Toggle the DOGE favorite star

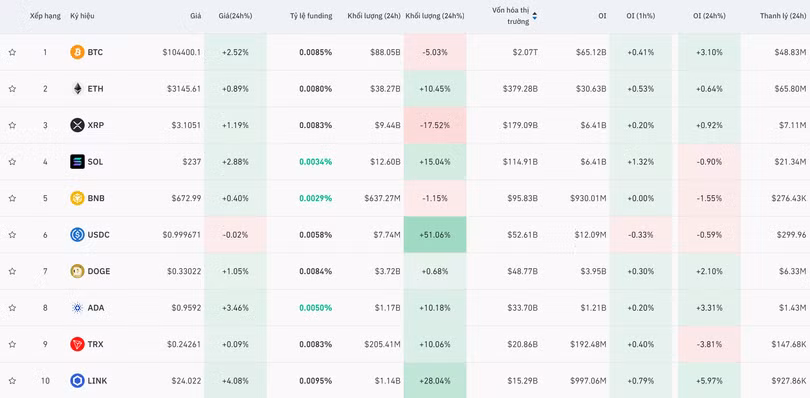[12, 271]
